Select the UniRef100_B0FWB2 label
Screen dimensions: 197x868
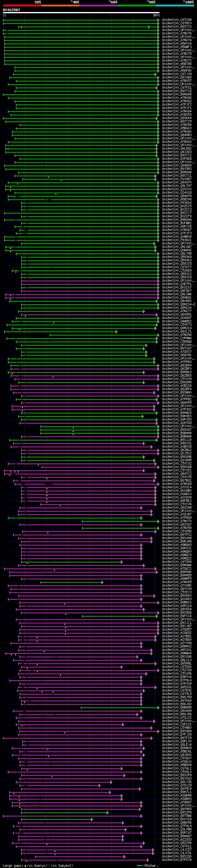(177, 223)
